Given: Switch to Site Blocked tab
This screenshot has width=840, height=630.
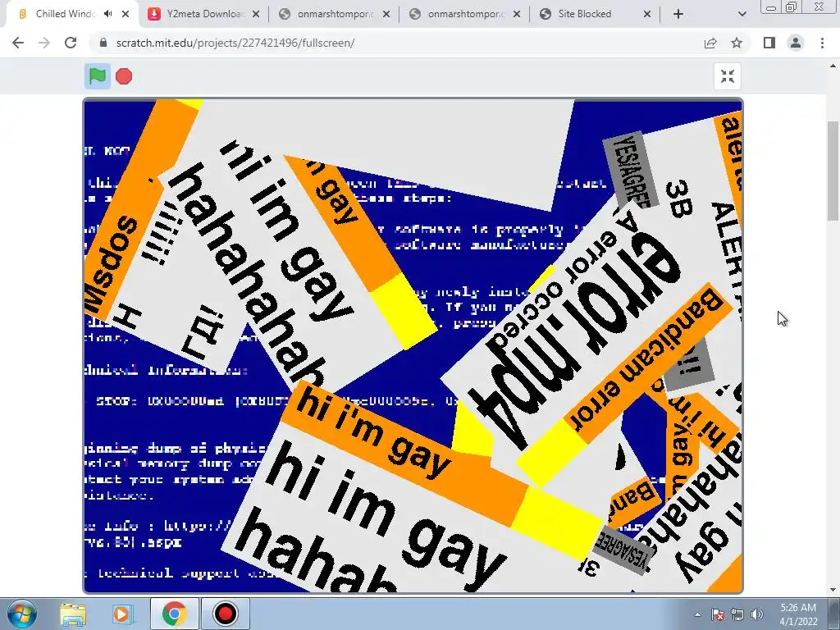Looking at the screenshot, I should (x=595, y=14).
